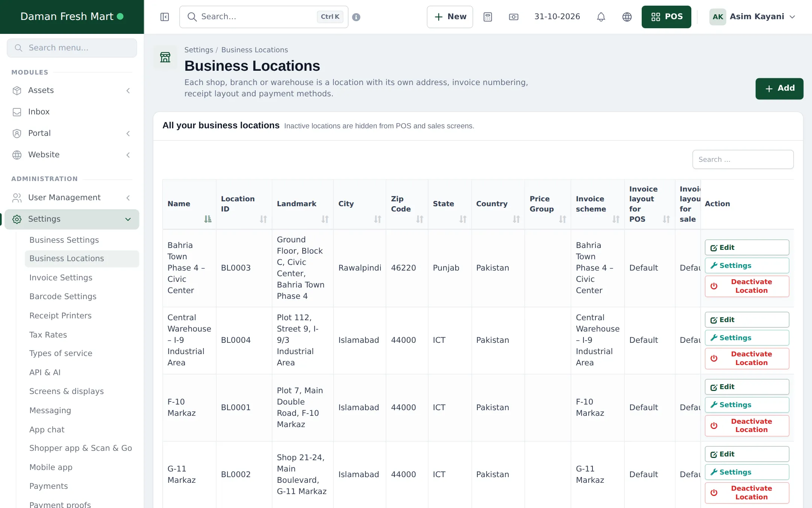
Task: Sort table by Landmark column
Action: tap(325, 219)
